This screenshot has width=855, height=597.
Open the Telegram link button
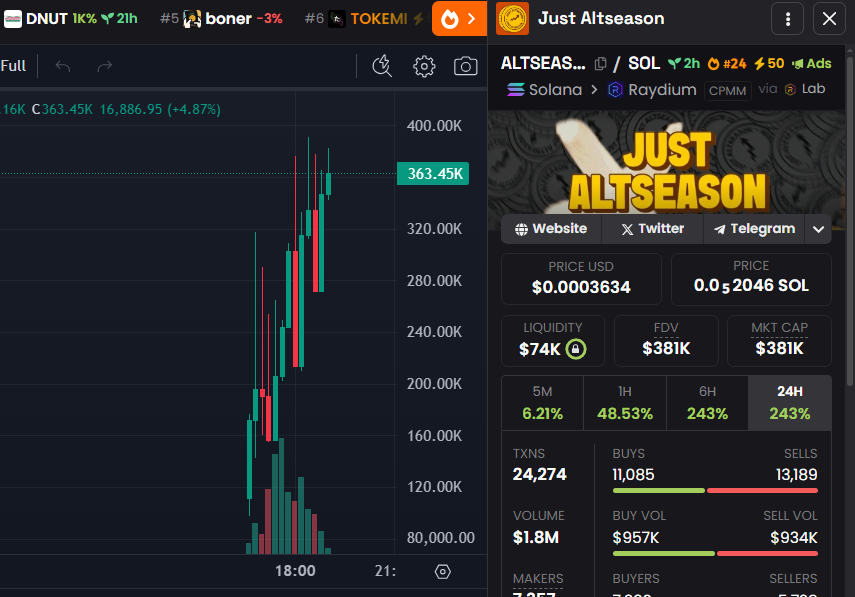pos(754,229)
